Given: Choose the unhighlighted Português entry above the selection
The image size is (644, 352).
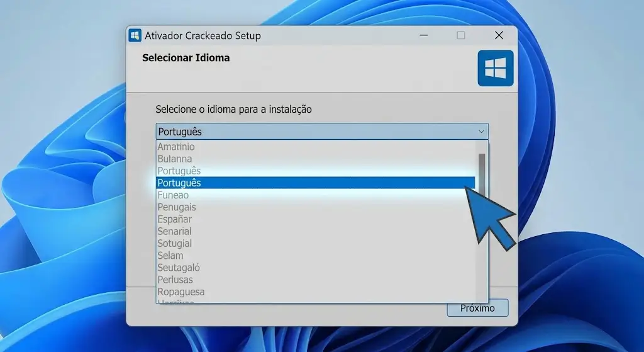Looking at the screenshot, I should pos(316,171).
